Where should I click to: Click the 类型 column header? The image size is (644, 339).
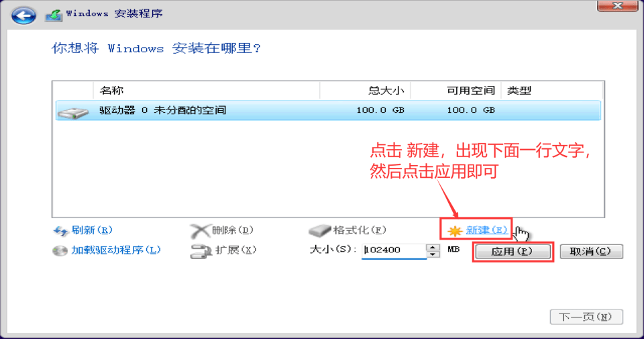[x=552, y=91]
